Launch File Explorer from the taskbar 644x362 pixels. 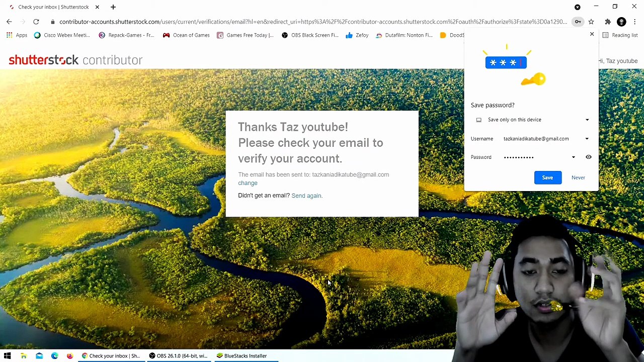pos(23,356)
